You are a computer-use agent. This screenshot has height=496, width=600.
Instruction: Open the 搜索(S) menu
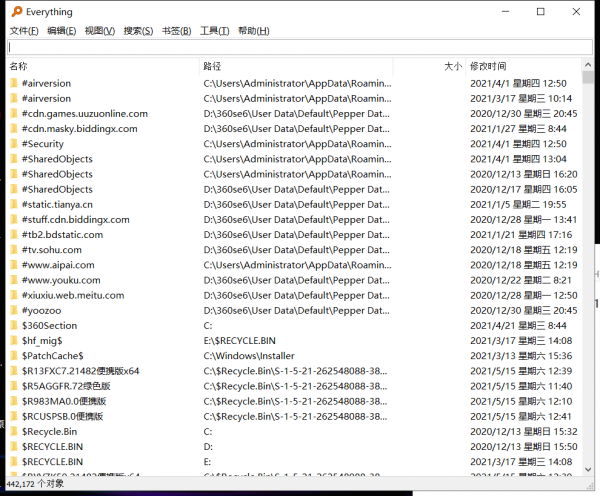[x=138, y=31]
